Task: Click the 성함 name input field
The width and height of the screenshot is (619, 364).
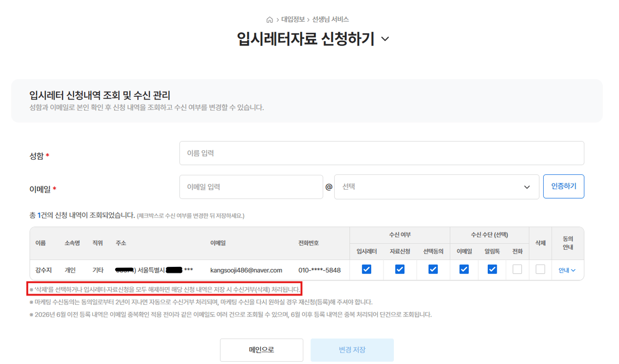Action: coord(382,153)
